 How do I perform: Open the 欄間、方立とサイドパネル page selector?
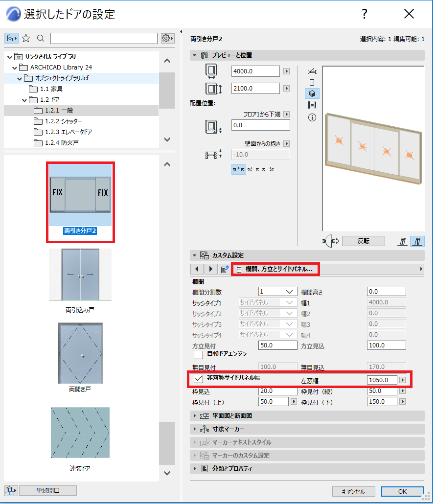(275, 269)
